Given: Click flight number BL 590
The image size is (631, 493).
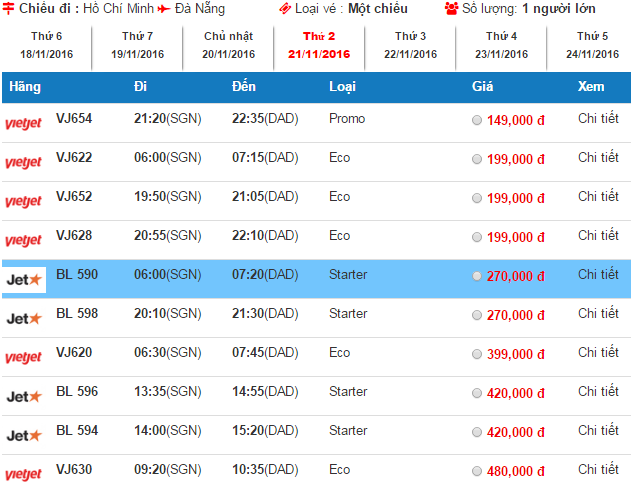Looking at the screenshot, I should point(77,274).
